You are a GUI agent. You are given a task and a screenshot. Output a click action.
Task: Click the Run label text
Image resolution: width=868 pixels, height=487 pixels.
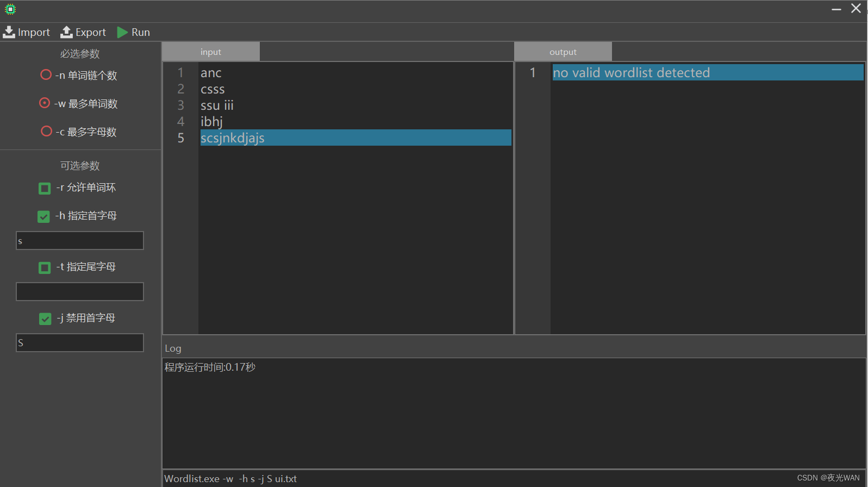pos(141,33)
